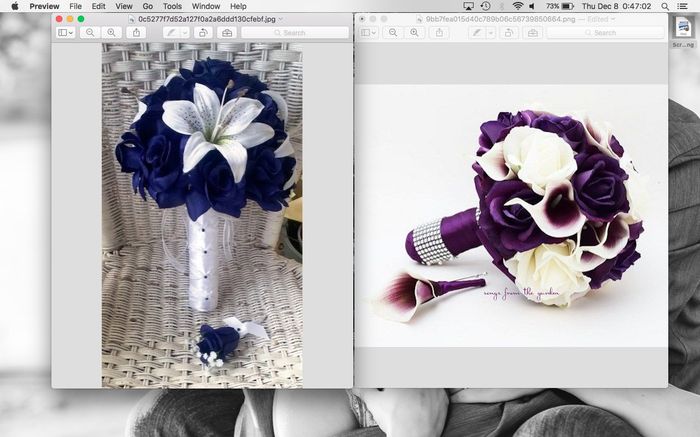Click the Preview application menu
This screenshot has height=437, width=700.
[x=44, y=6]
